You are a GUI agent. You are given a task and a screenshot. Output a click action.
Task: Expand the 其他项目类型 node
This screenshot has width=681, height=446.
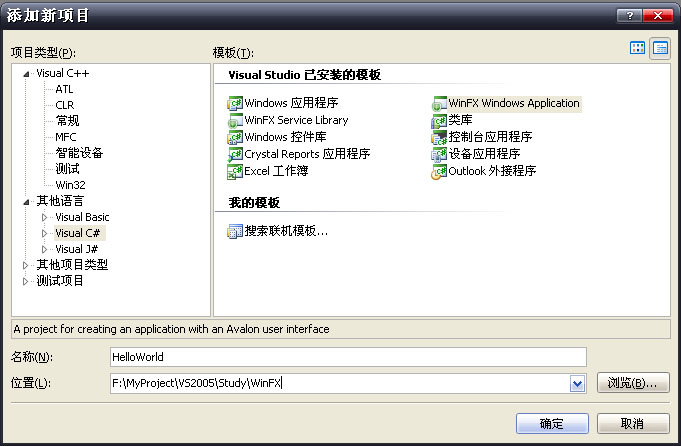point(25,265)
